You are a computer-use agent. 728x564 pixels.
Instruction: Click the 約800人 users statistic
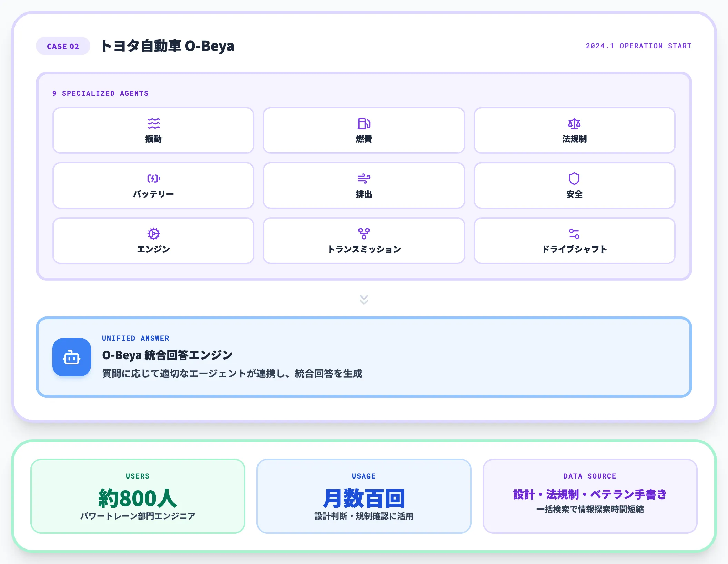(x=138, y=498)
